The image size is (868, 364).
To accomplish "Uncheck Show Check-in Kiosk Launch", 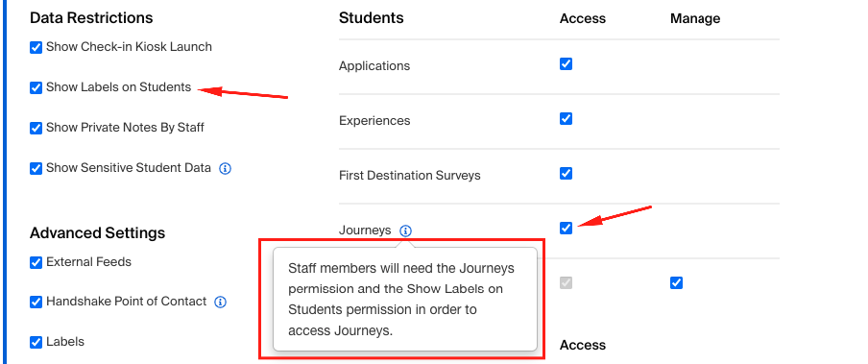I will pos(36,48).
